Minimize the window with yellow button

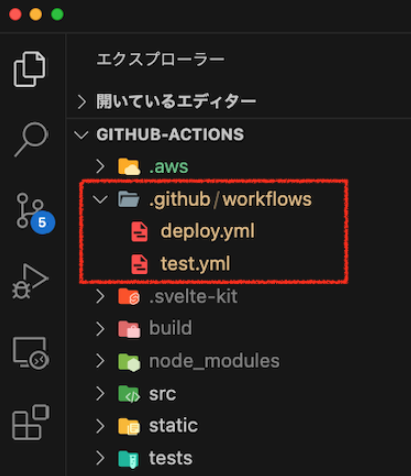click(36, 14)
